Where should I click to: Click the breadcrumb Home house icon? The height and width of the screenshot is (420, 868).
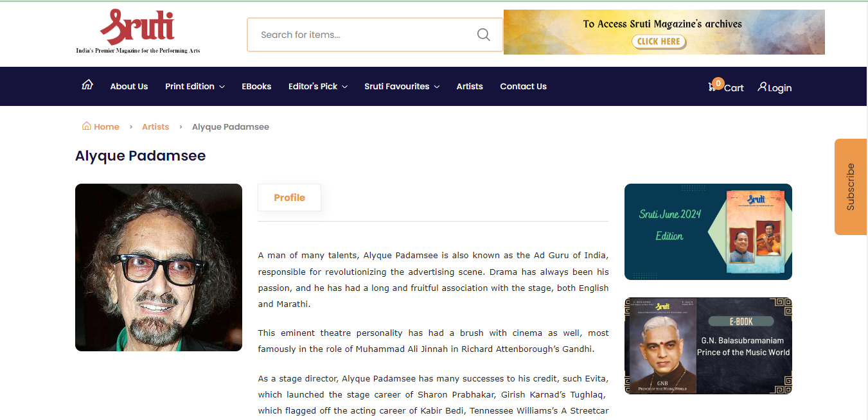(87, 126)
